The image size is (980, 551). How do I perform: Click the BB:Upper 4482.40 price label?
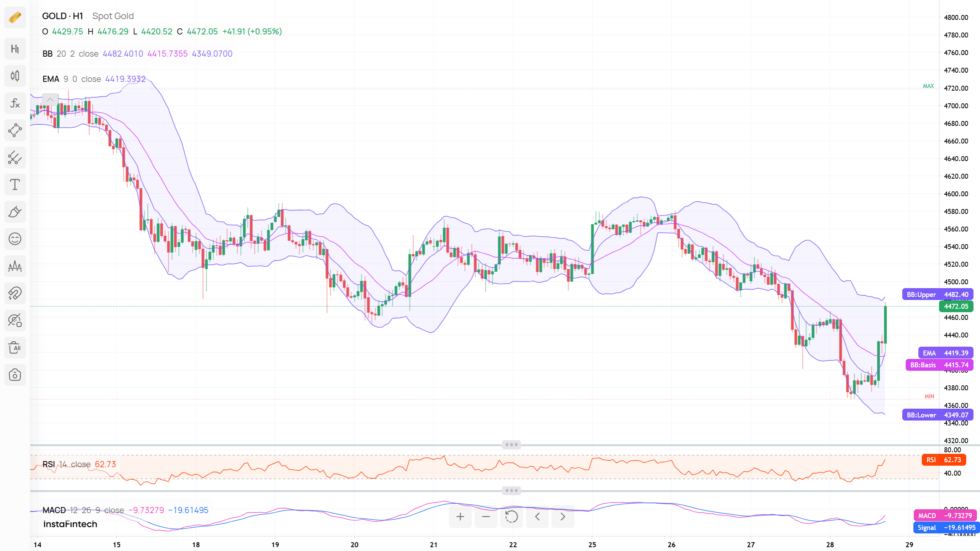[x=938, y=294]
